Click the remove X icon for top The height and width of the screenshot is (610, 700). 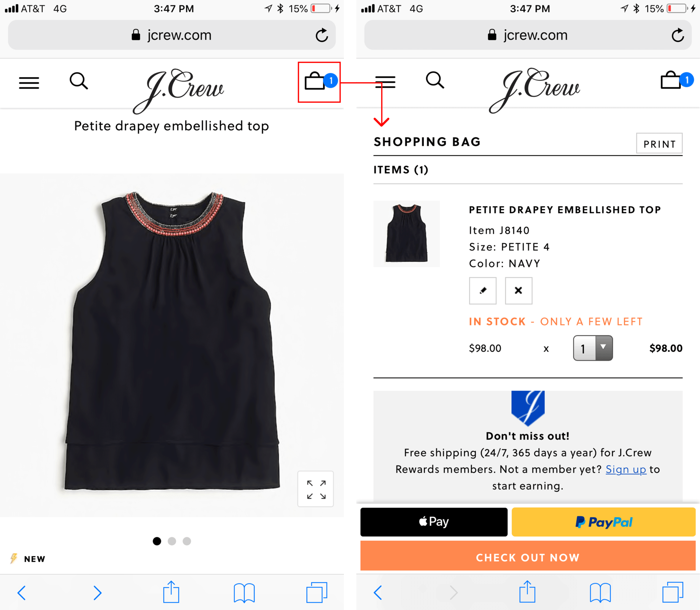click(x=517, y=290)
